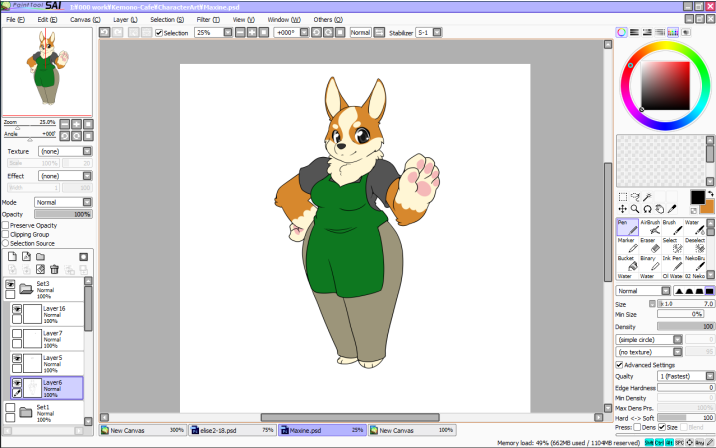Enable pressure Dens checkbox
The height and width of the screenshot is (448, 716).
[637, 427]
